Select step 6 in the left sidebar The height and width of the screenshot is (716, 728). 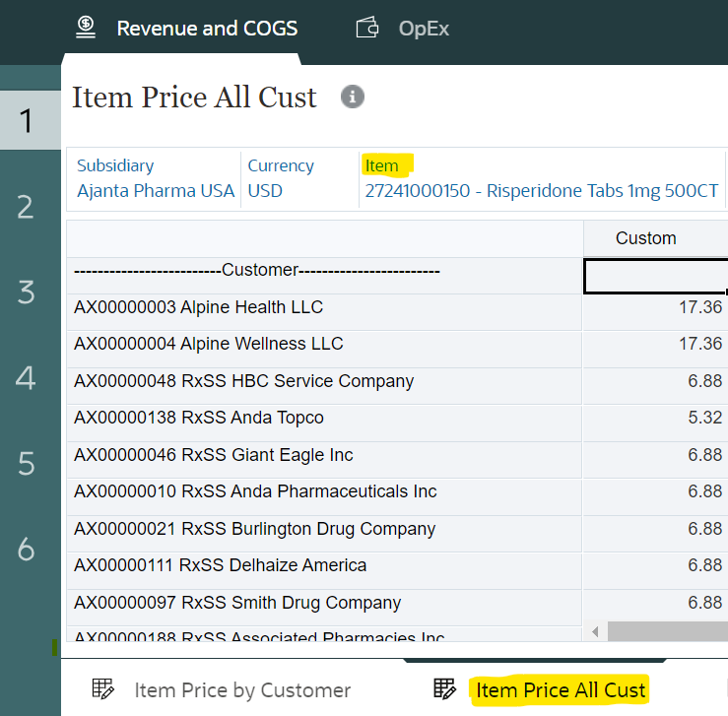(x=27, y=549)
